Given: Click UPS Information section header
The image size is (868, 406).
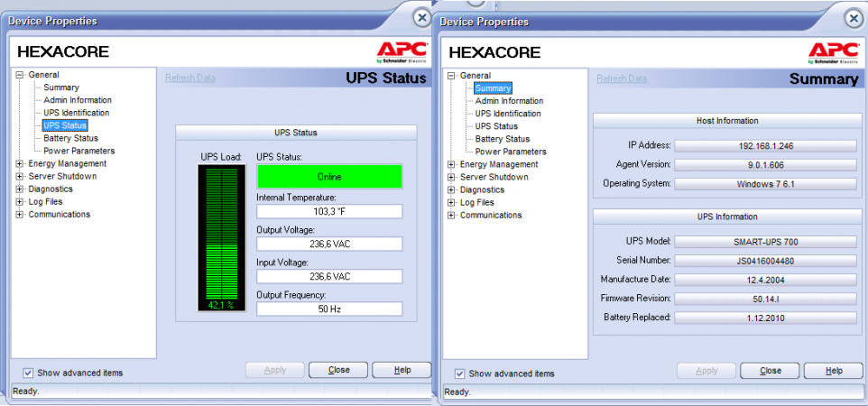Looking at the screenshot, I should coord(727,217).
